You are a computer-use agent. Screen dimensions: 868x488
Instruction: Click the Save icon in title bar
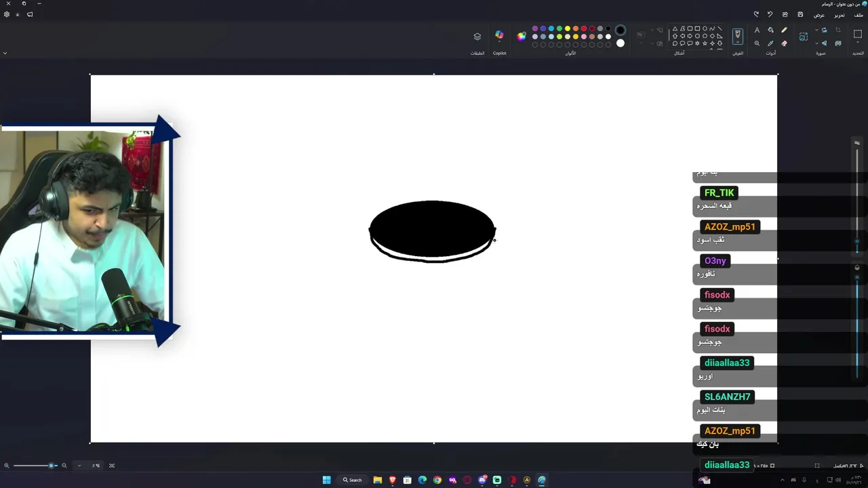pyautogui.click(x=800, y=14)
